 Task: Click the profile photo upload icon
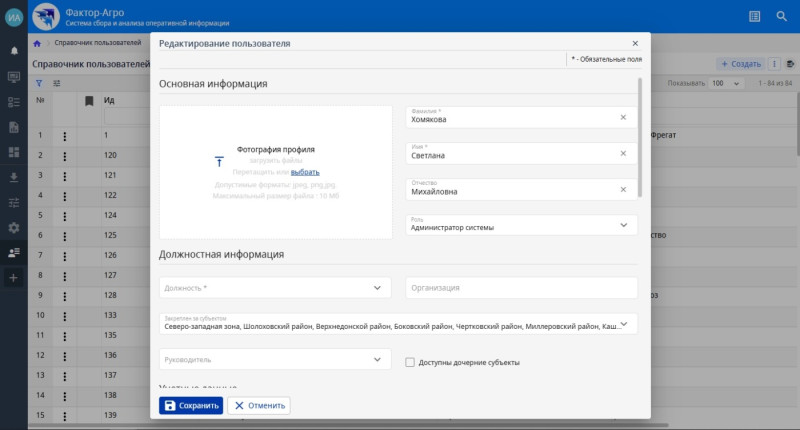tap(220, 161)
